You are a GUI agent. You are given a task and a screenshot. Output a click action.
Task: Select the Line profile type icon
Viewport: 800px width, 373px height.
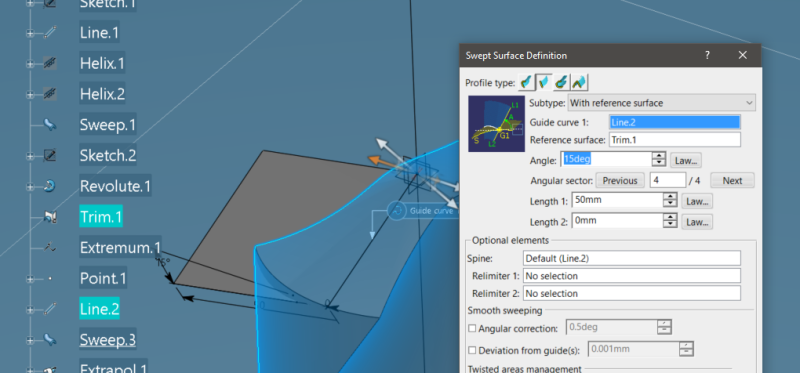point(544,82)
